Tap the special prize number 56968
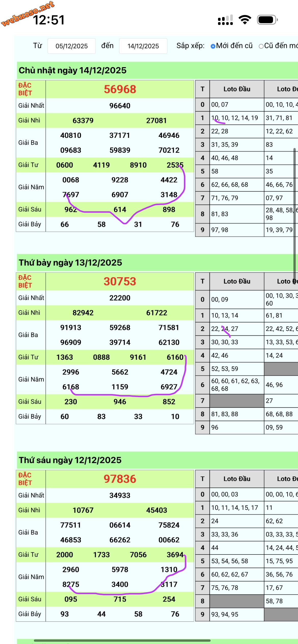 [x=120, y=89]
